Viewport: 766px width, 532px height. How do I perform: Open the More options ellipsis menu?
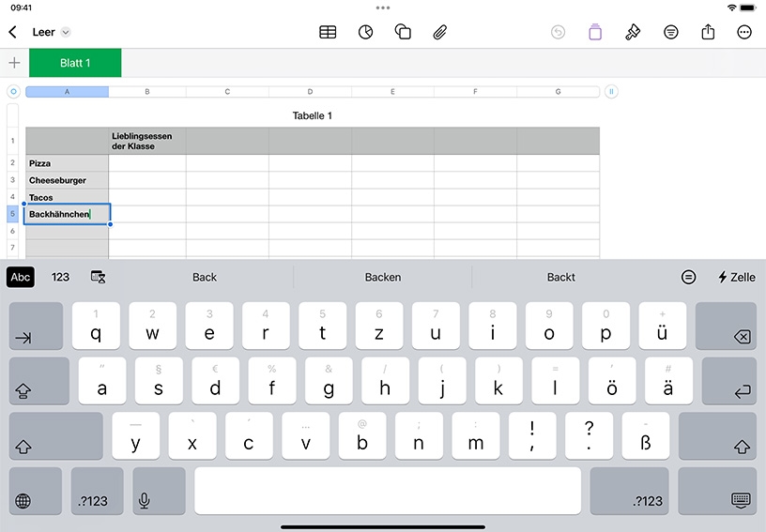click(x=744, y=32)
